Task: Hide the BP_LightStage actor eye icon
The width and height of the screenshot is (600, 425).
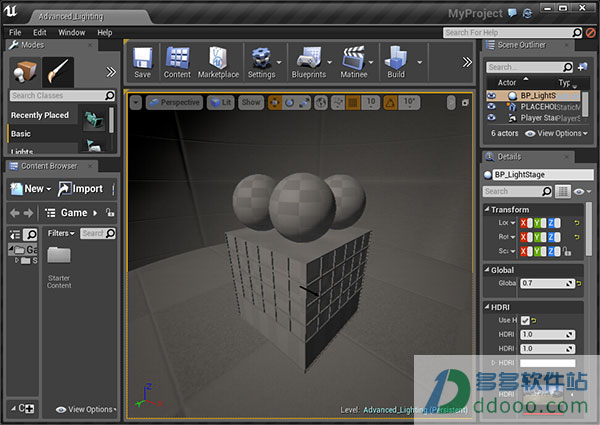Action: click(491, 95)
